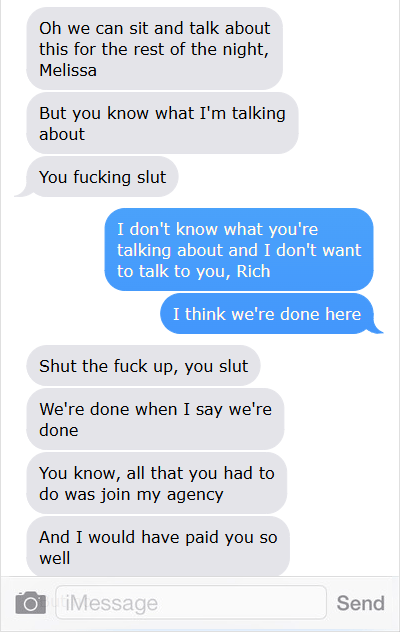400x632 pixels.
Task: Select the 'Oh we can sit and talk' bubble
Action: pyautogui.click(x=154, y=49)
